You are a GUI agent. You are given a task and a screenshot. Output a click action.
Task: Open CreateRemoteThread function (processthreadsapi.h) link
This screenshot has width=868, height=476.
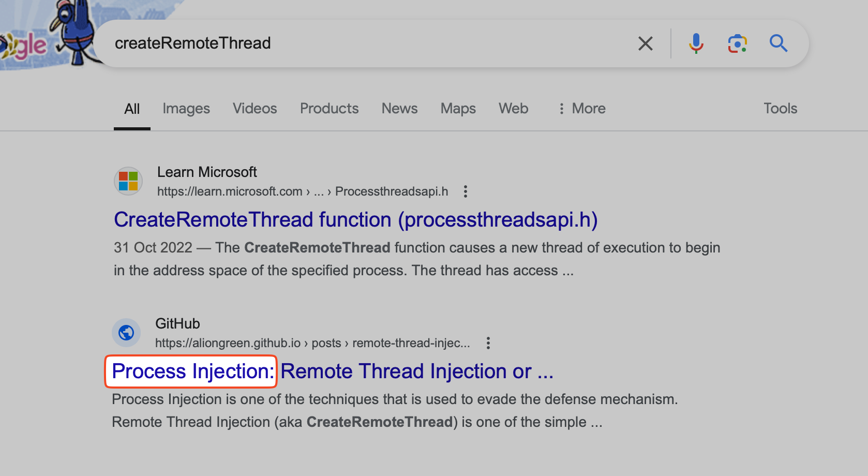click(x=356, y=220)
